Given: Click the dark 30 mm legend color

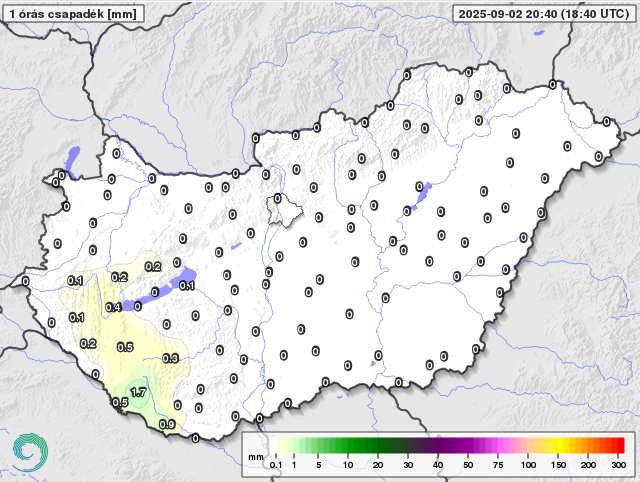Looking at the screenshot, I should pos(408,445).
